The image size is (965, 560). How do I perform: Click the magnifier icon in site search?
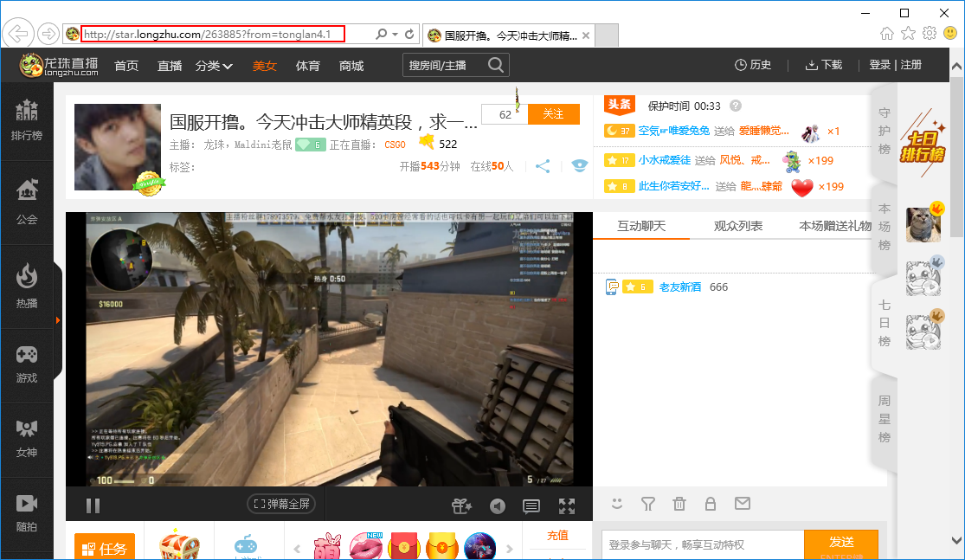tap(495, 65)
